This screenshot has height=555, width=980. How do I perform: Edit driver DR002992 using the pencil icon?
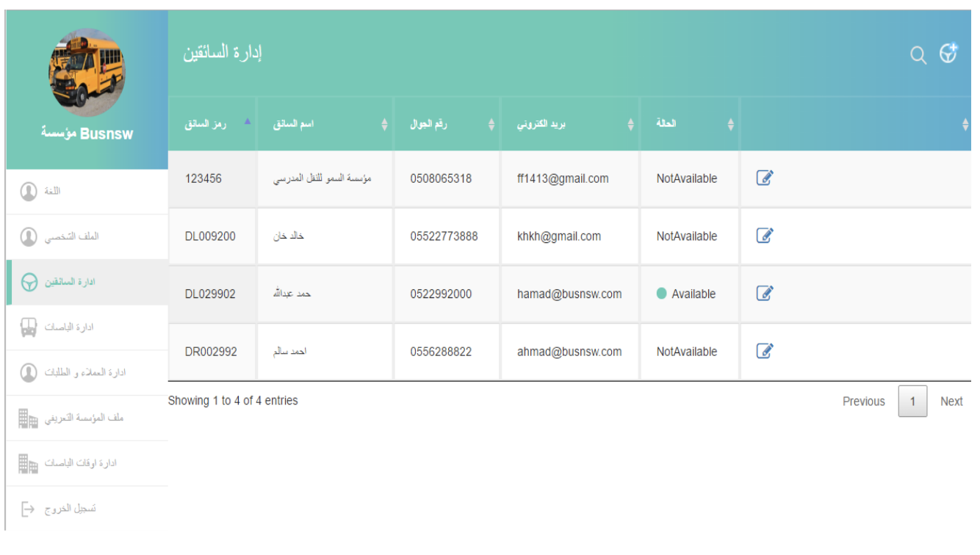(x=765, y=351)
